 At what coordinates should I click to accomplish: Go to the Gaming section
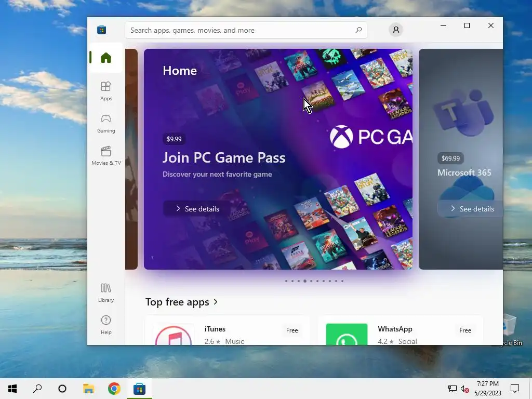pos(106,124)
